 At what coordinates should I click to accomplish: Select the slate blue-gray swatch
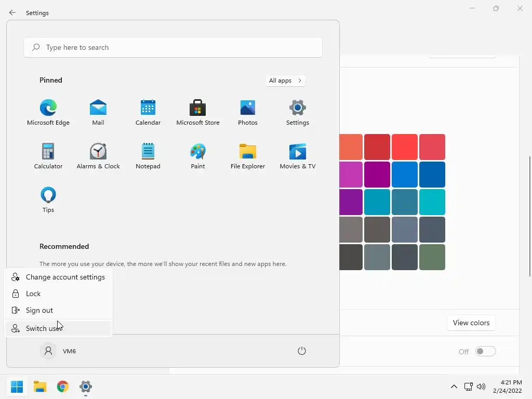tap(404, 230)
